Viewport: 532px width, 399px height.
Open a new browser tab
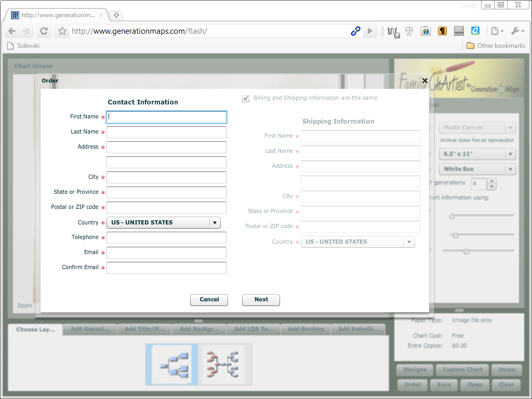click(x=116, y=15)
